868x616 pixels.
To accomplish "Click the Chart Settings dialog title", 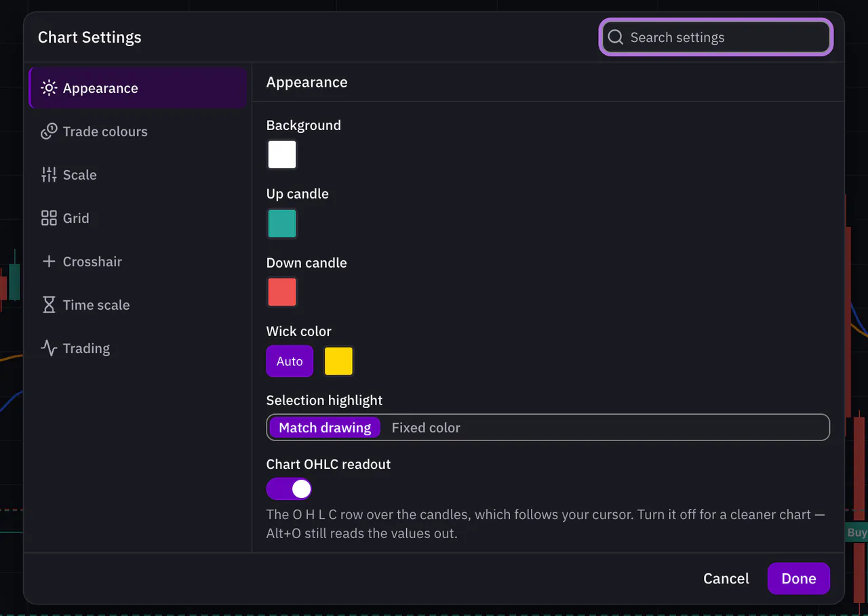I will (x=90, y=37).
